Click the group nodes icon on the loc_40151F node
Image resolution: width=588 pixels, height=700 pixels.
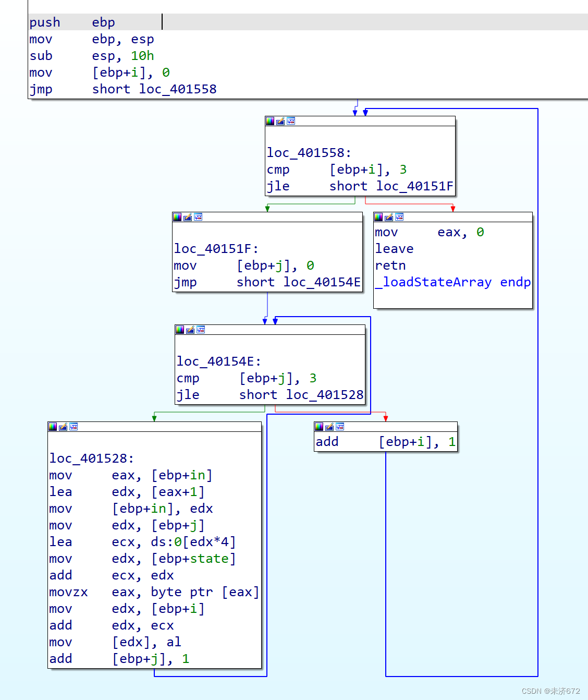198,217
